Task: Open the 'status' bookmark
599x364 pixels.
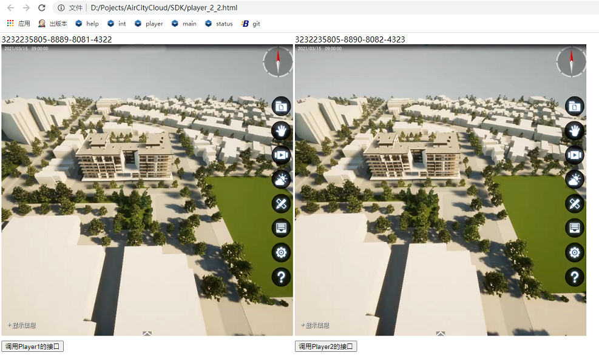Action: pyautogui.click(x=218, y=24)
